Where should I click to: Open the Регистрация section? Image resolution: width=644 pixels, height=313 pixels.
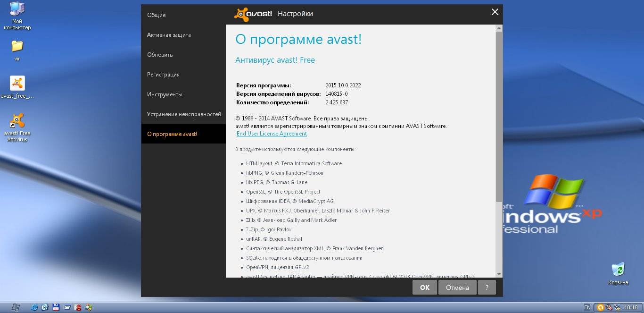pos(183,75)
